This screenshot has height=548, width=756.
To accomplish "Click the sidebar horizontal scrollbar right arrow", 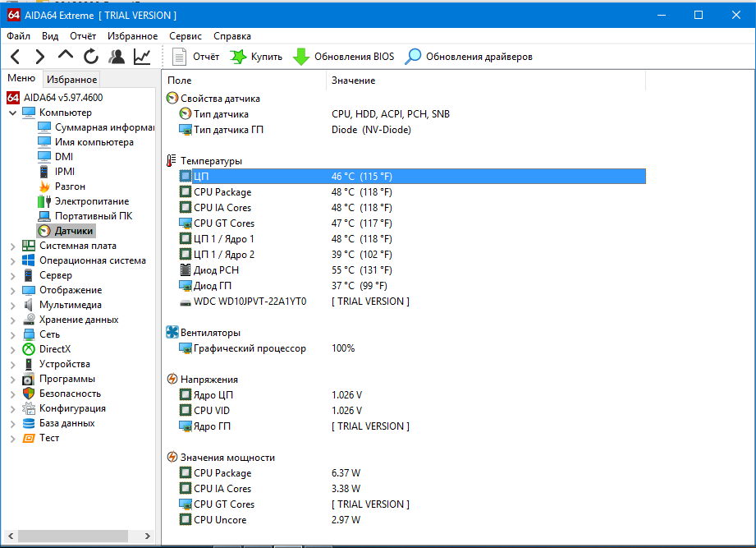I will click(148, 536).
